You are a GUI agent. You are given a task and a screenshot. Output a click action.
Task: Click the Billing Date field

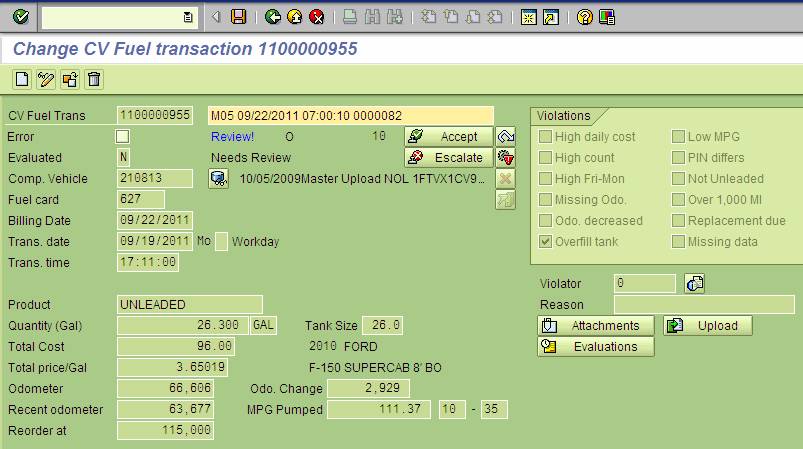[x=155, y=220]
